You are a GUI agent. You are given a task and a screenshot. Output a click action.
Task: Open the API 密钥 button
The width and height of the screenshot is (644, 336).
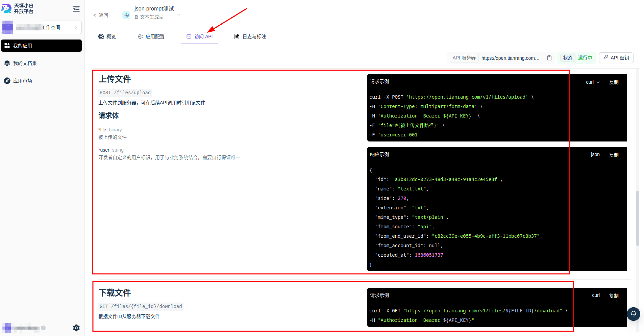point(616,58)
